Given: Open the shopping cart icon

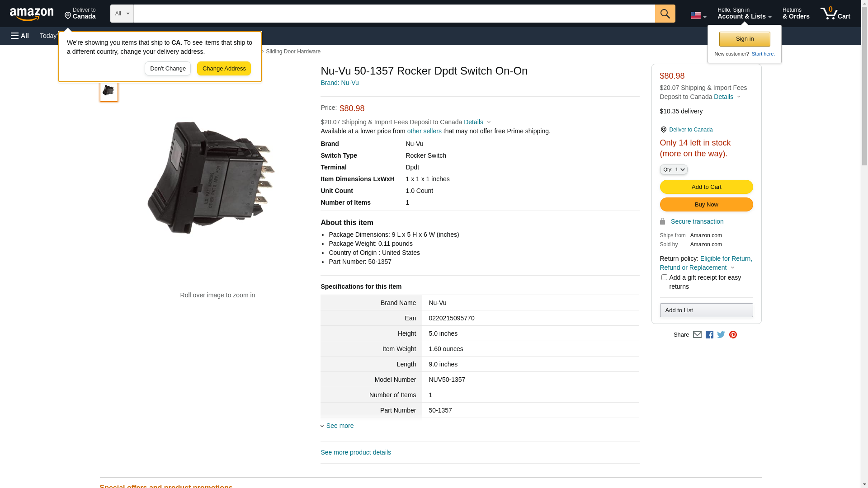Looking at the screenshot, I should pyautogui.click(x=835, y=14).
